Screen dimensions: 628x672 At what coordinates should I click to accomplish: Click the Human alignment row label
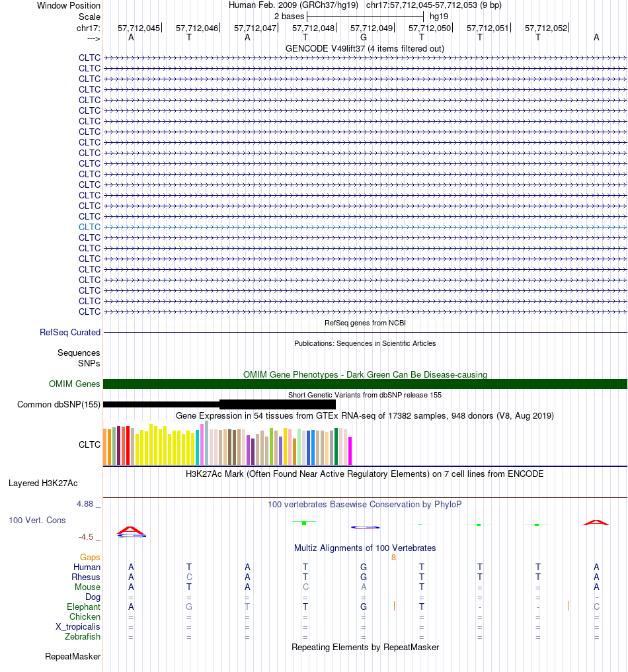click(x=87, y=567)
